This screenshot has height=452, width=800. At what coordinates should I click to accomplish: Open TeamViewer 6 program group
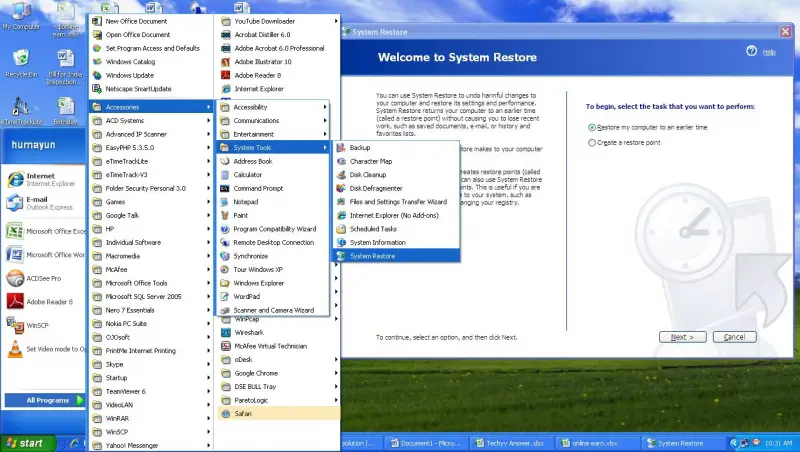pyautogui.click(x=151, y=391)
